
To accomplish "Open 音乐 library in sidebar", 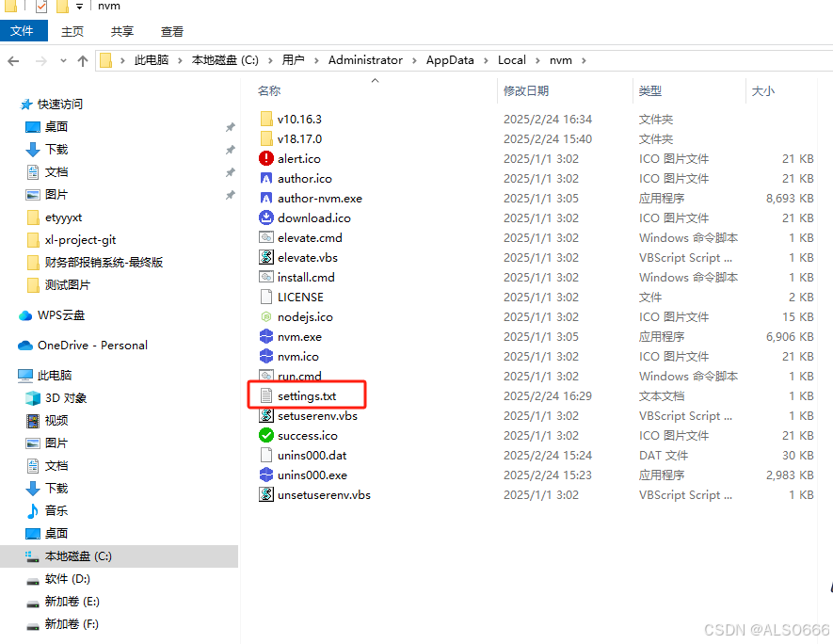I will click(x=56, y=510).
